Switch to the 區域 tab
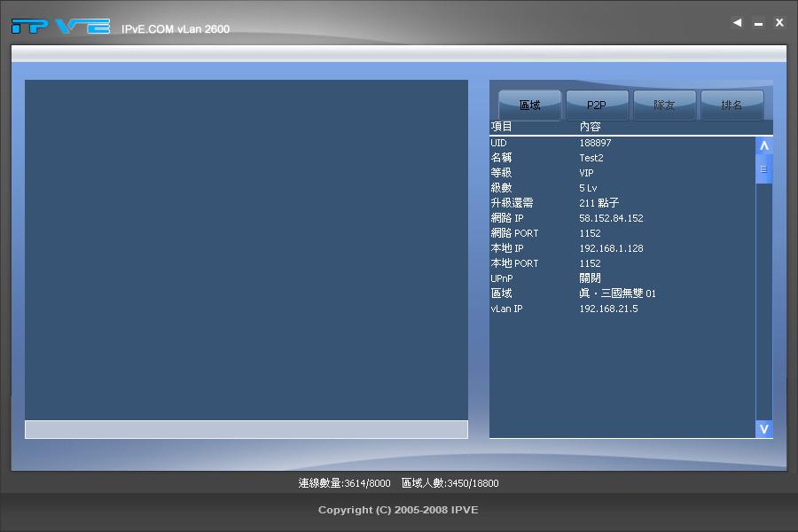The height and width of the screenshot is (532, 798). tap(530, 106)
